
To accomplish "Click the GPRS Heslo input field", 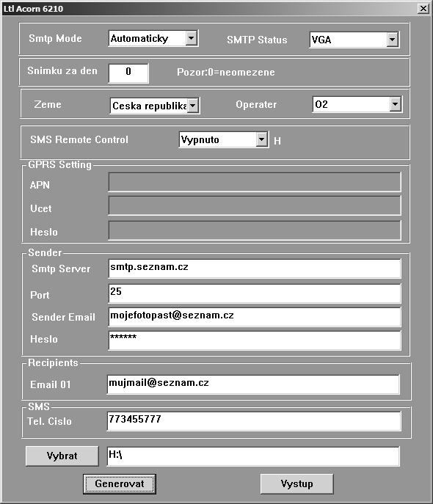I will pyautogui.click(x=255, y=230).
